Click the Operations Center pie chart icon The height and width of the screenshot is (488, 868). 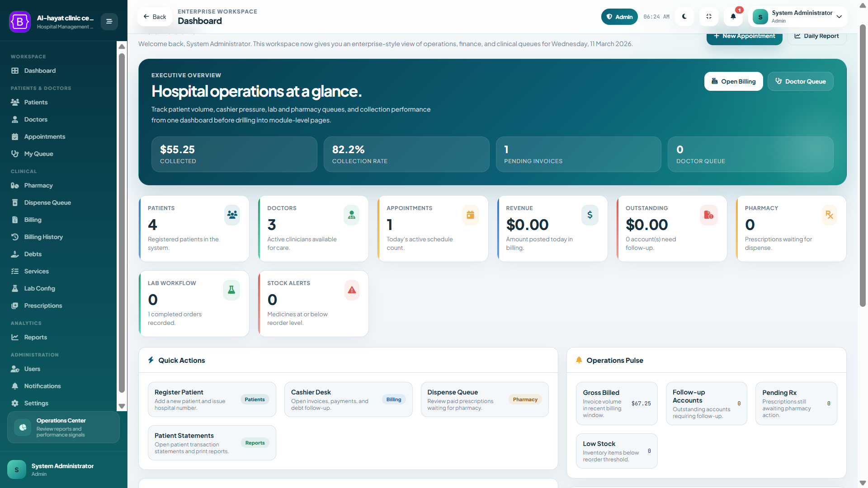click(23, 427)
